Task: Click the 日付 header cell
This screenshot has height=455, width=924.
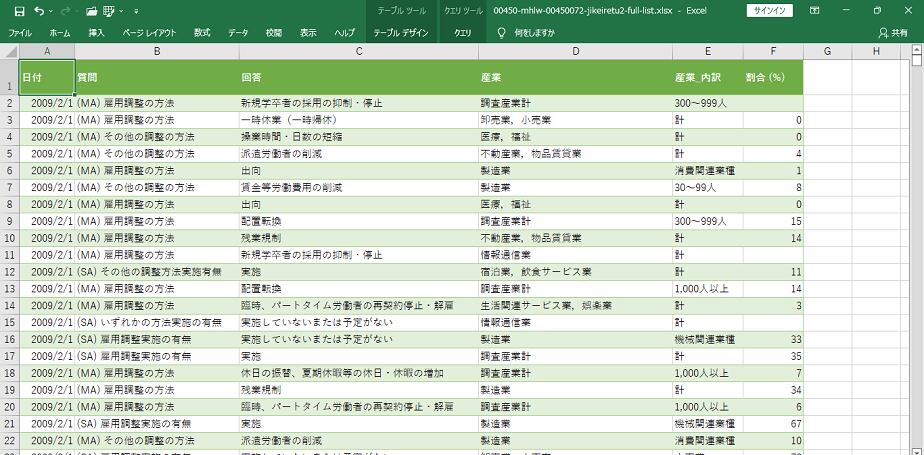Action: 47,77
